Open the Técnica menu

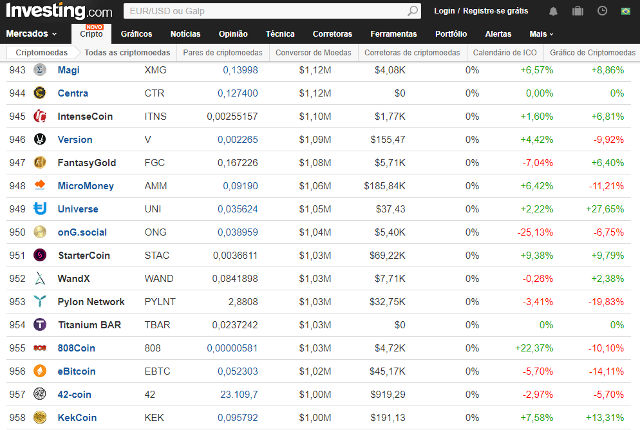(280, 34)
